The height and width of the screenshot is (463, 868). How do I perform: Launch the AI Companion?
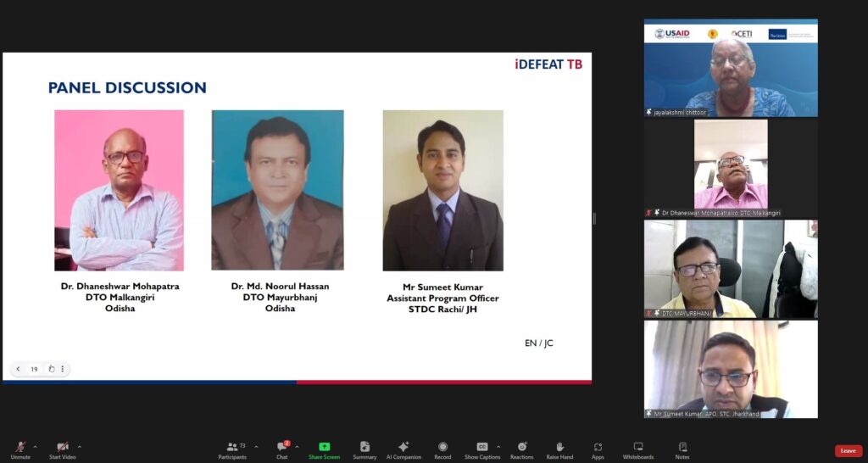point(403,449)
